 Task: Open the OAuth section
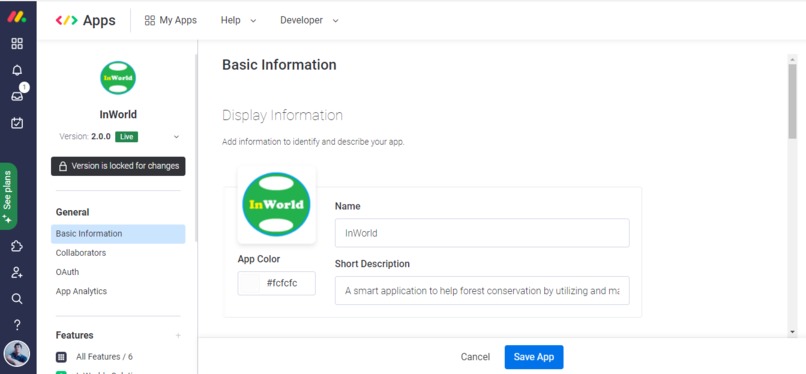[x=67, y=272]
